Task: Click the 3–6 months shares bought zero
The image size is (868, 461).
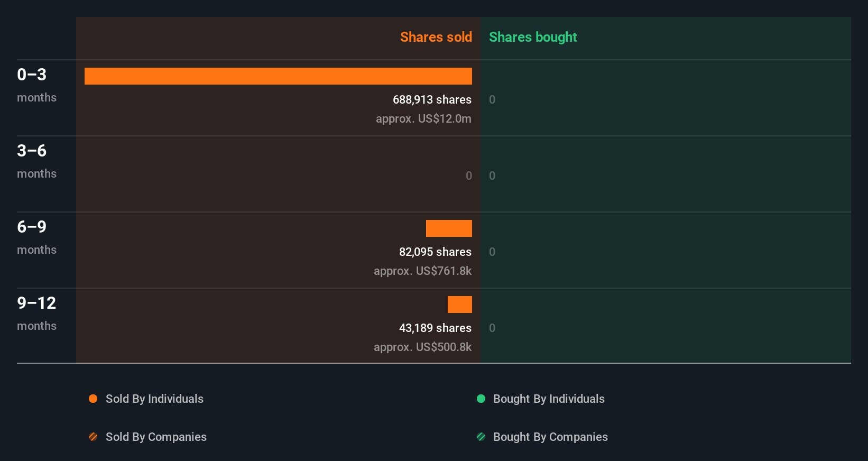Action: click(492, 176)
